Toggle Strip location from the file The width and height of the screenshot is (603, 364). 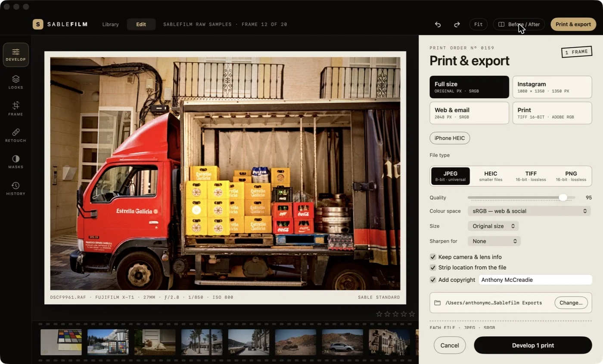pos(433,268)
